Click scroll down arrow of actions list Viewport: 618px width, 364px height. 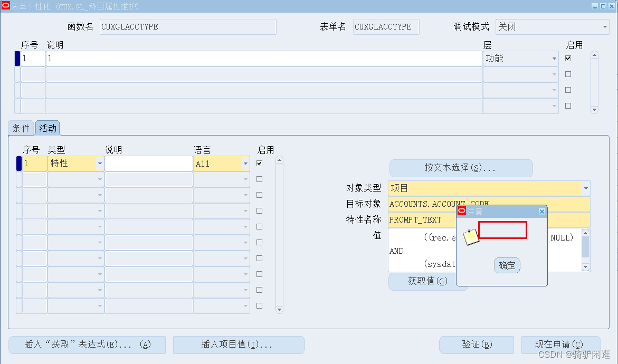279,310
